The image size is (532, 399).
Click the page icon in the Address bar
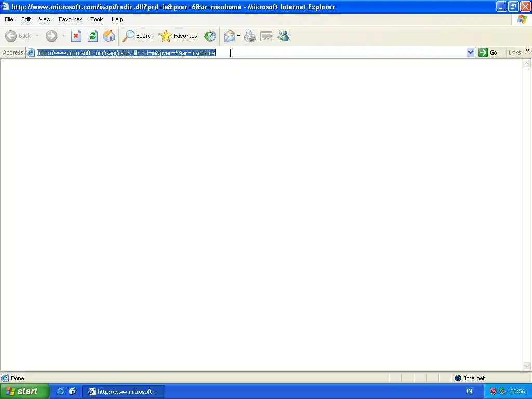[31, 52]
